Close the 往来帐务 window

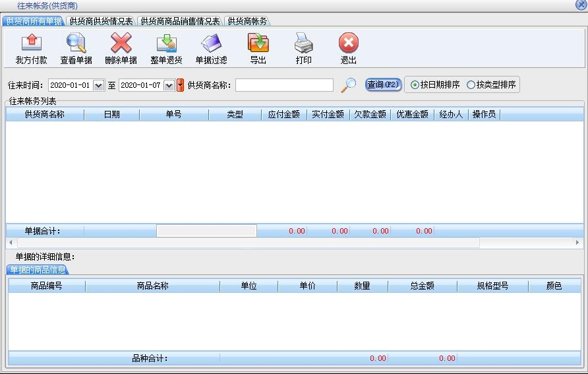point(581,5)
